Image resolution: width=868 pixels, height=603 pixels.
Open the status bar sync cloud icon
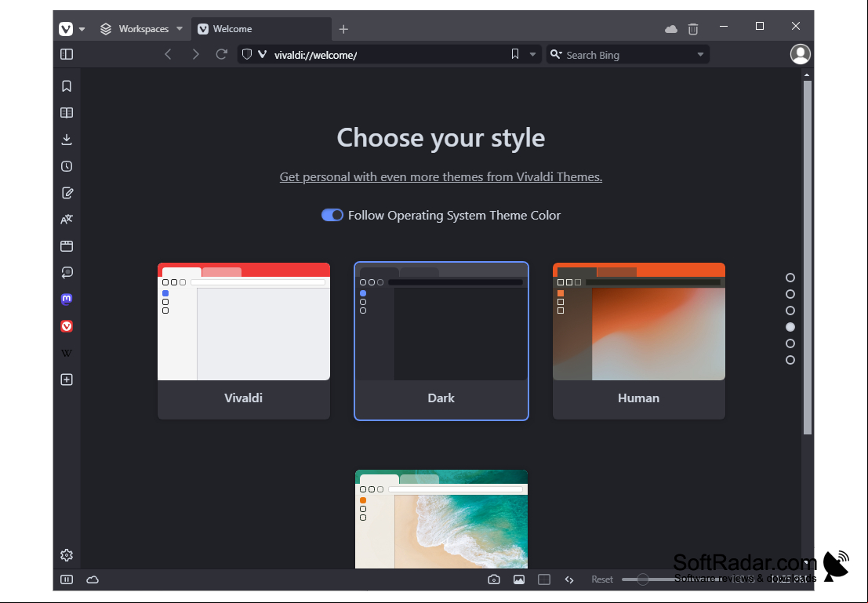point(93,579)
